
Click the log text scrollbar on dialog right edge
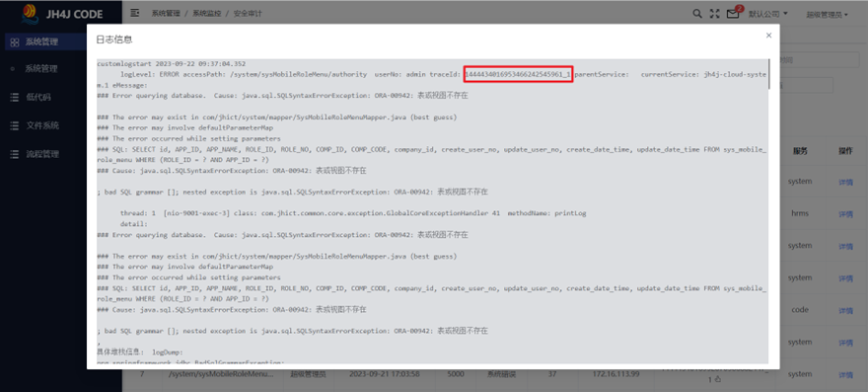tap(769, 74)
